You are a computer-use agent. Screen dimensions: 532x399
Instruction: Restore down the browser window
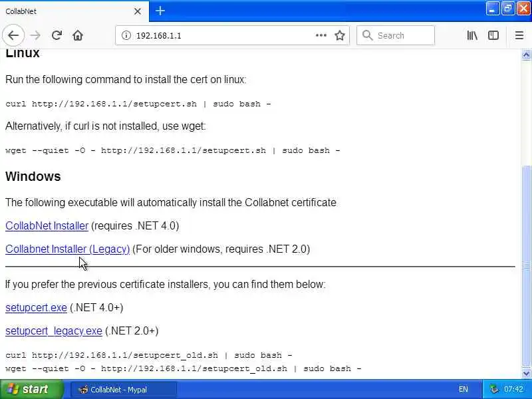(x=507, y=9)
